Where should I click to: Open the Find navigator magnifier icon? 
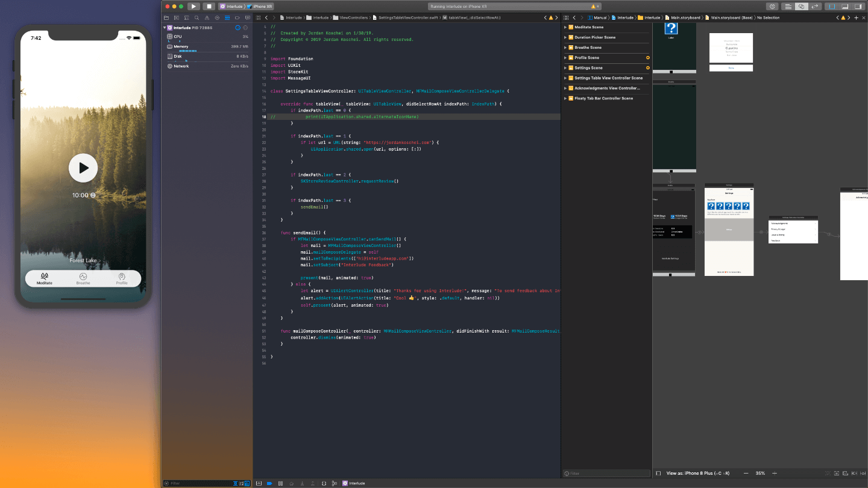(197, 18)
